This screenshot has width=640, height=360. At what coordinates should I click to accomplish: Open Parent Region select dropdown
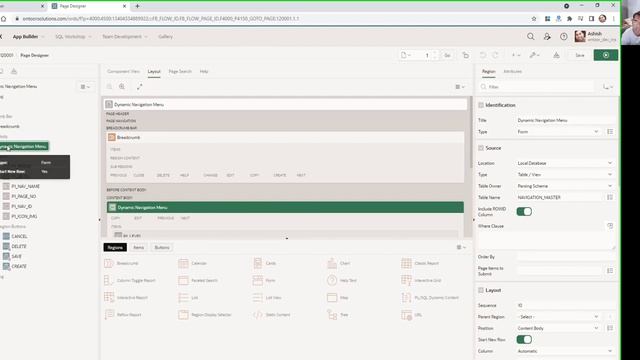coord(558,317)
